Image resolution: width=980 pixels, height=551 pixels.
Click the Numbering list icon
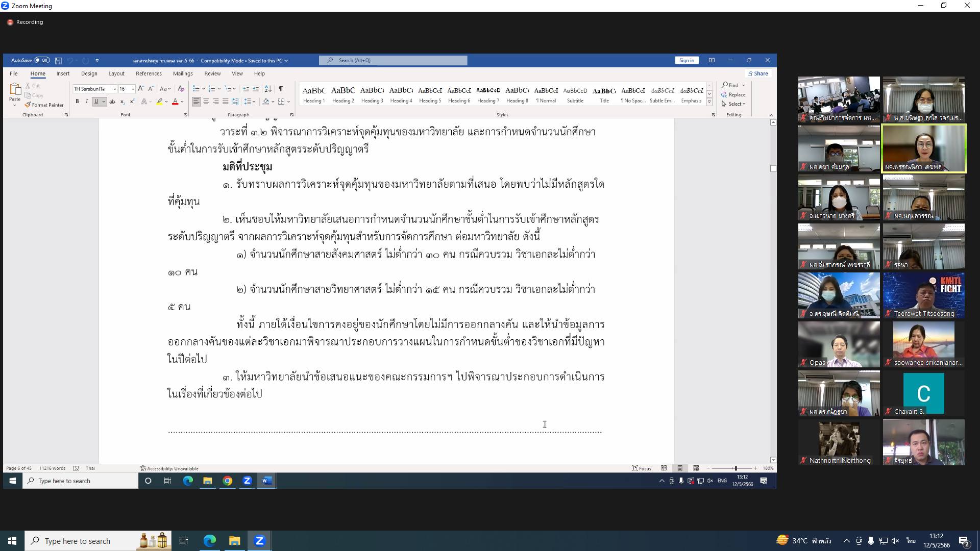point(212,89)
